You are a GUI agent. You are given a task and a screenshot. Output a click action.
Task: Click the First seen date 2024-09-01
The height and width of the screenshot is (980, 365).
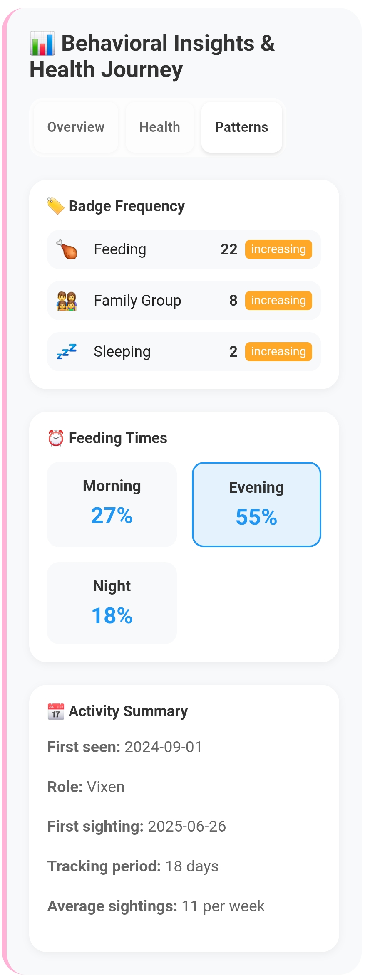click(163, 747)
